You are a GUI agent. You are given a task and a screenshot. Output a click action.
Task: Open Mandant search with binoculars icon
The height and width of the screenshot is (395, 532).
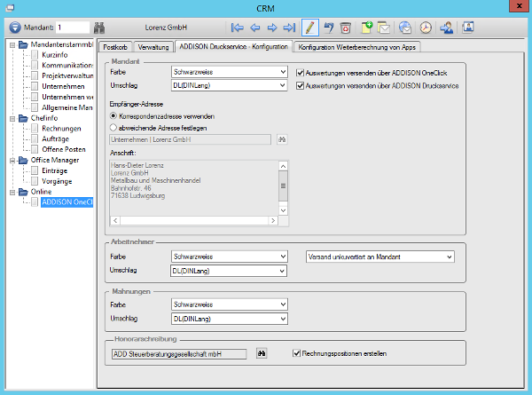99,28
